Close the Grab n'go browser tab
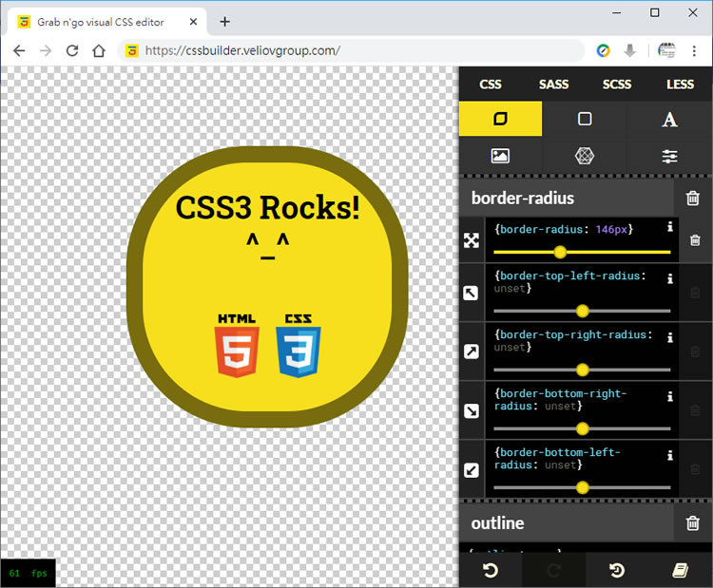Image resolution: width=713 pixels, height=588 pixels. [193, 22]
